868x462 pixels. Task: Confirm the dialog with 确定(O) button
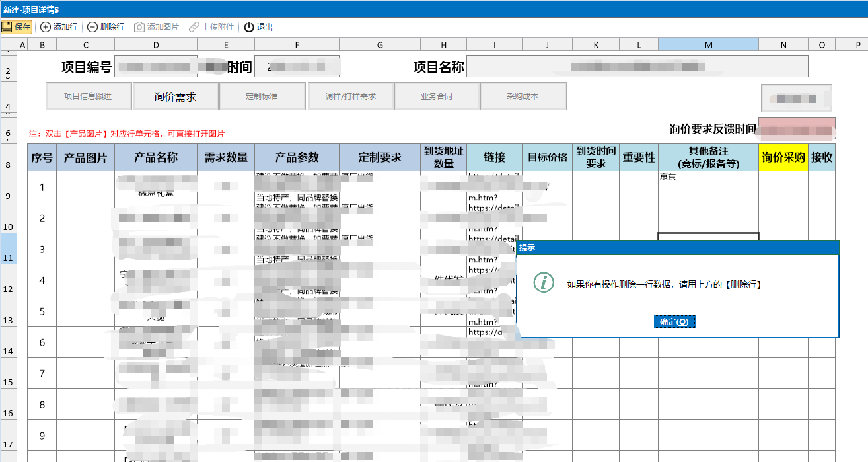coord(674,322)
